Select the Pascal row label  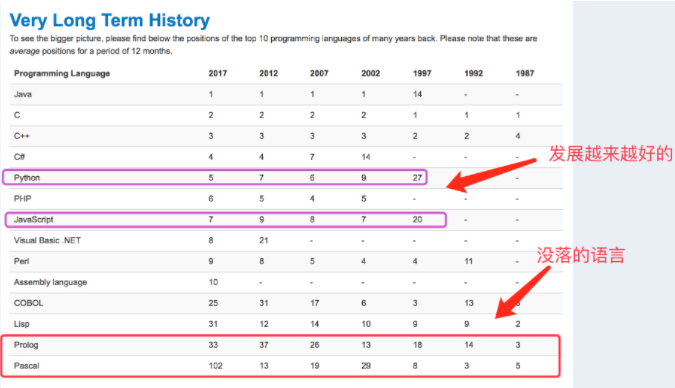coord(27,366)
